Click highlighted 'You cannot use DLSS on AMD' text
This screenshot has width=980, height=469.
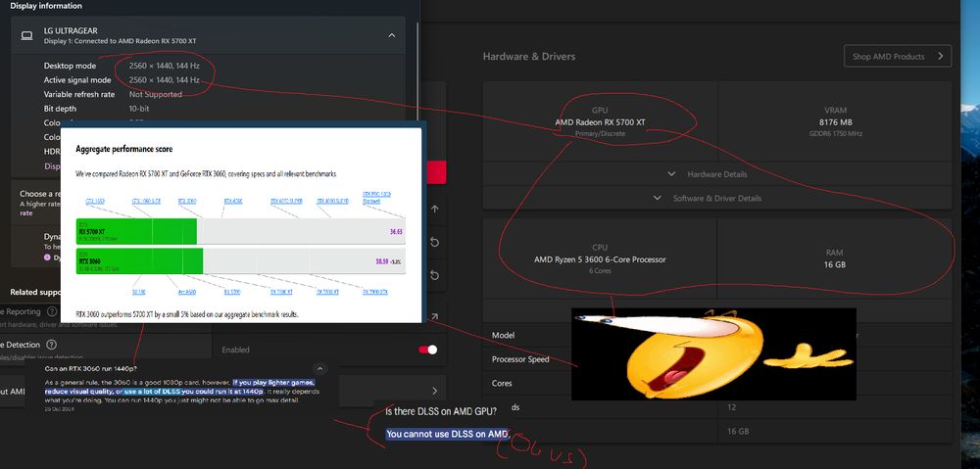[x=448, y=434]
